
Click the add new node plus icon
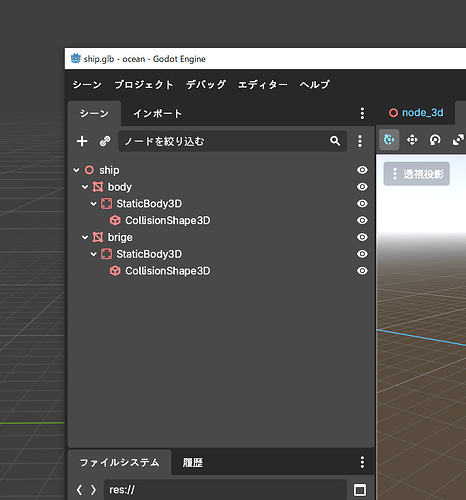tap(82, 141)
